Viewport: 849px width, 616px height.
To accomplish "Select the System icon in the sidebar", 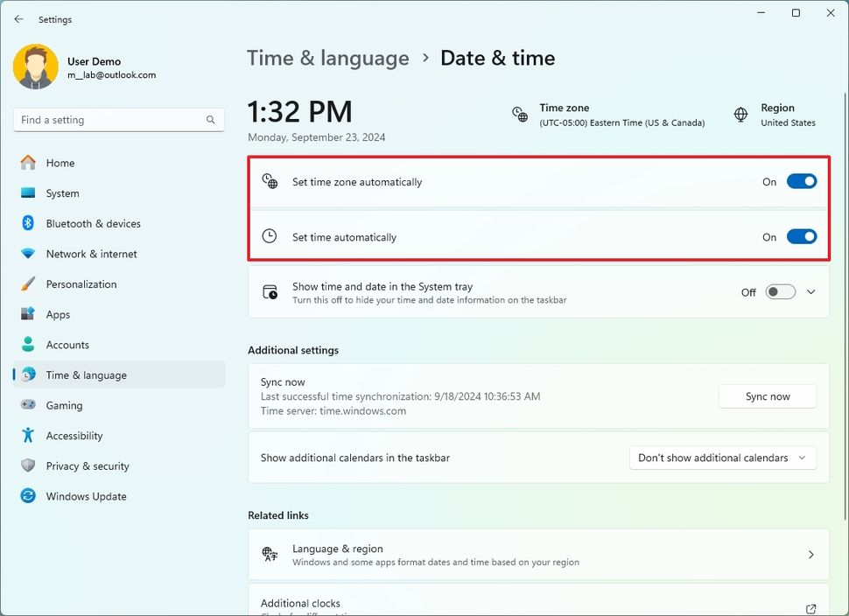I will pos(28,192).
